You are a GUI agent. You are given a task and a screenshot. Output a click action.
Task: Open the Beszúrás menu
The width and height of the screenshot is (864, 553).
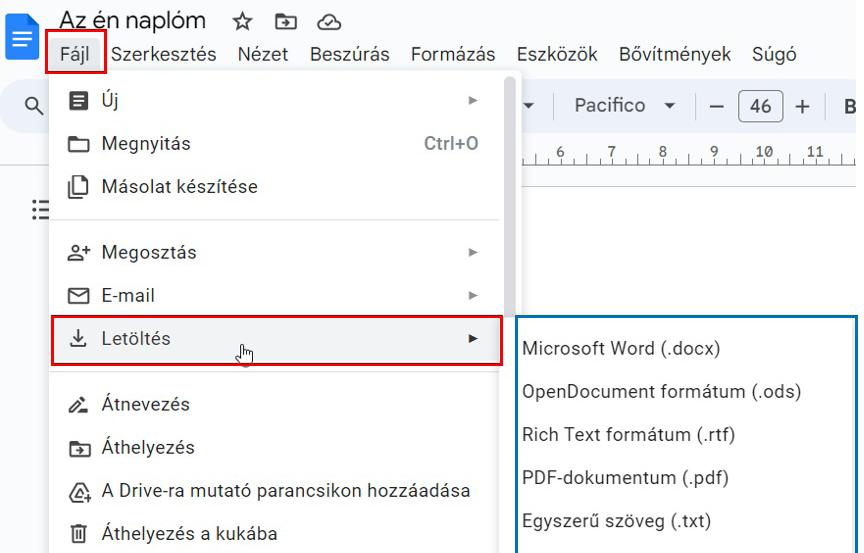point(349,54)
